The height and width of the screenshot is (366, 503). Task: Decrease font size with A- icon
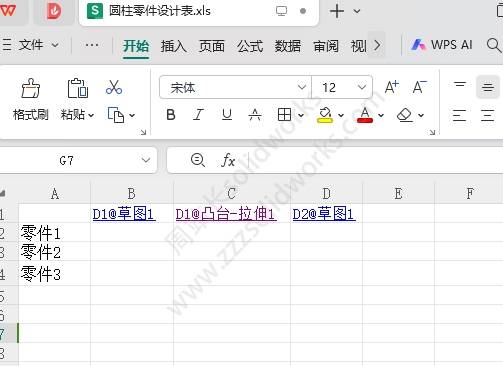coord(420,87)
